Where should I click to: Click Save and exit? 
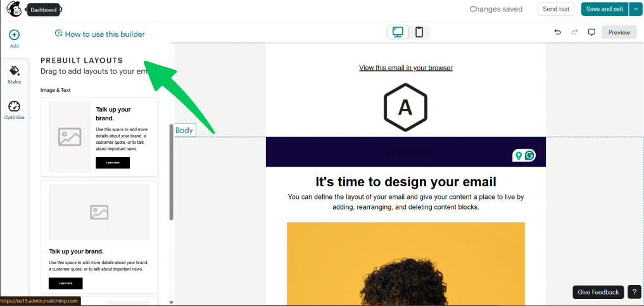[605, 9]
